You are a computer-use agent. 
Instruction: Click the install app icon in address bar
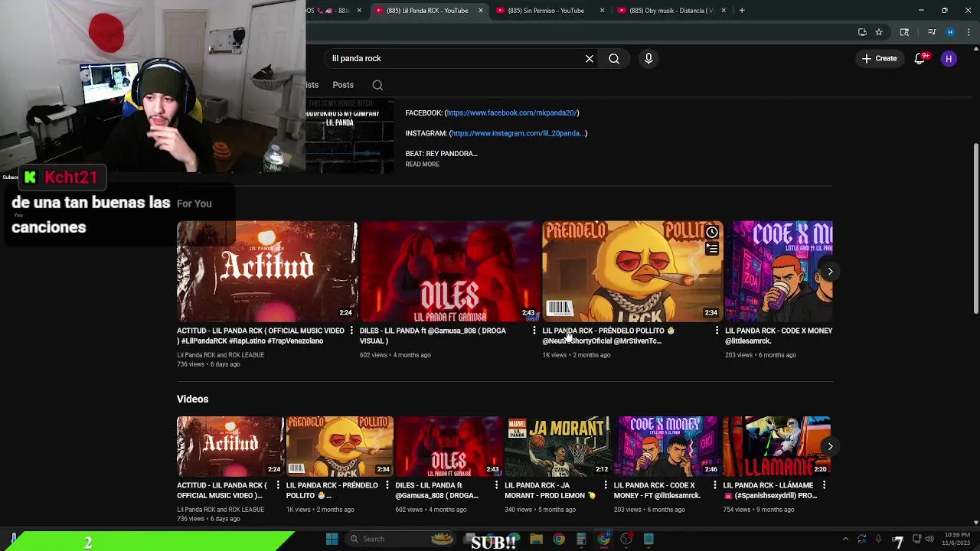(x=862, y=32)
